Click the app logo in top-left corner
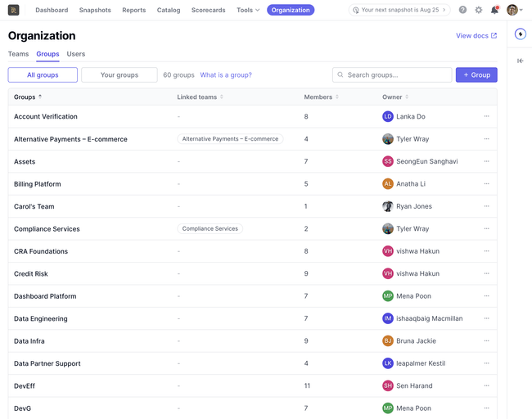The height and width of the screenshot is (419, 532). 14,10
